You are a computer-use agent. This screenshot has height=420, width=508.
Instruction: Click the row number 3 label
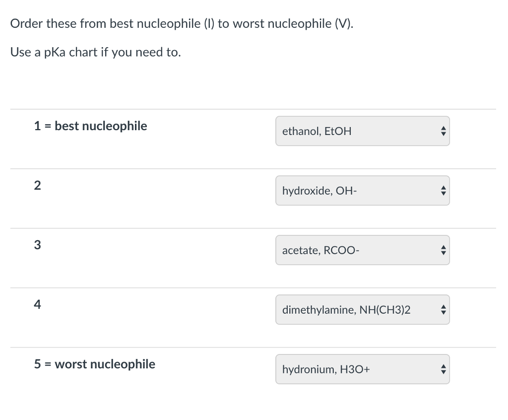(x=37, y=245)
